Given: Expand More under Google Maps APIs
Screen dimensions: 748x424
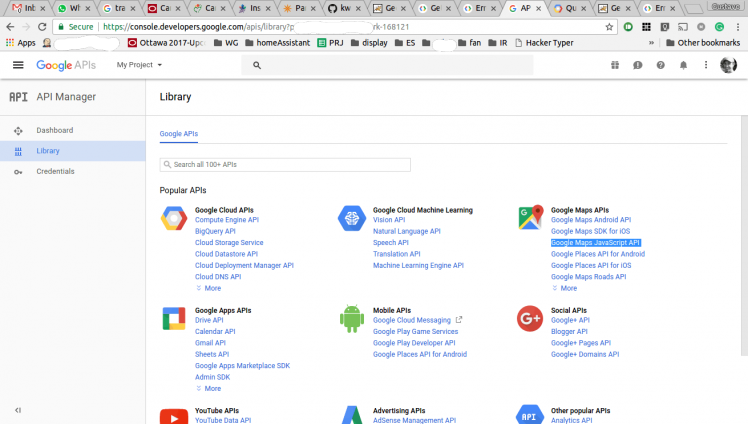Looking at the screenshot, I should click(x=565, y=288).
